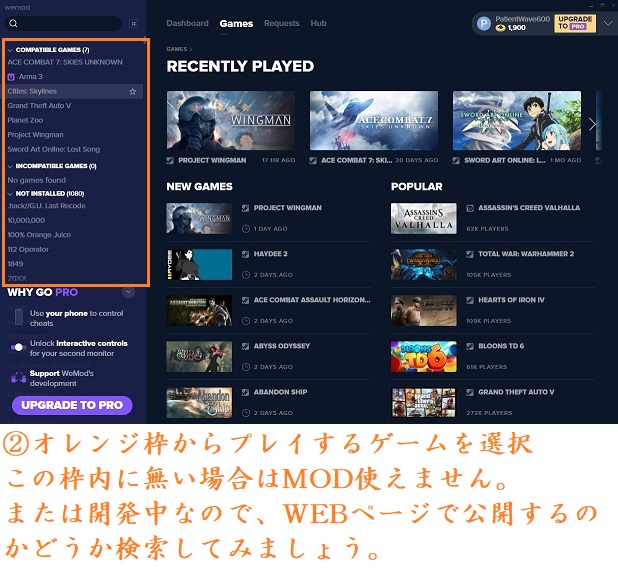
Task: Click platform icon next to Abyss Odyssey
Action: [245, 346]
